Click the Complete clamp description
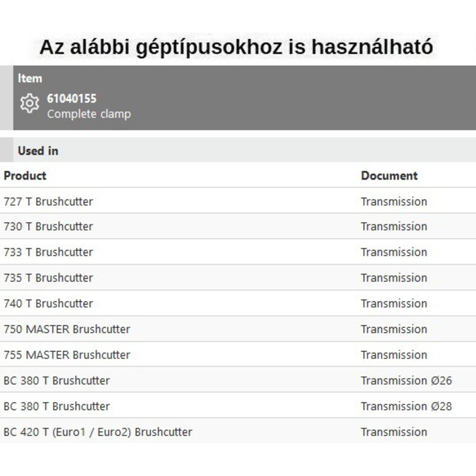 click(x=89, y=114)
